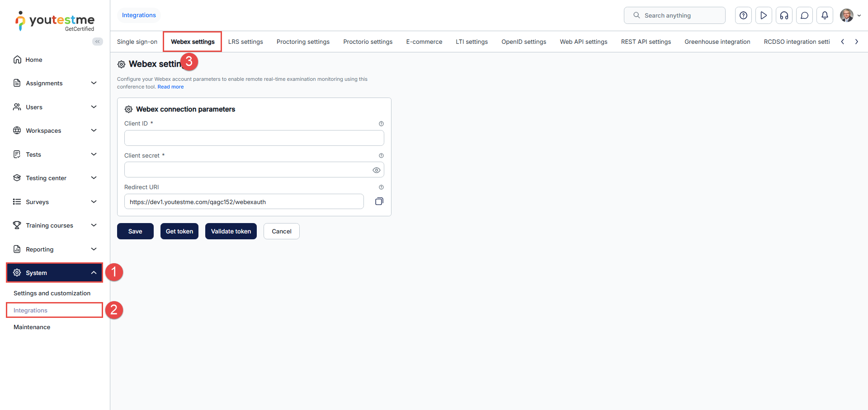Open the Greenhouse integration tab

pyautogui.click(x=717, y=42)
